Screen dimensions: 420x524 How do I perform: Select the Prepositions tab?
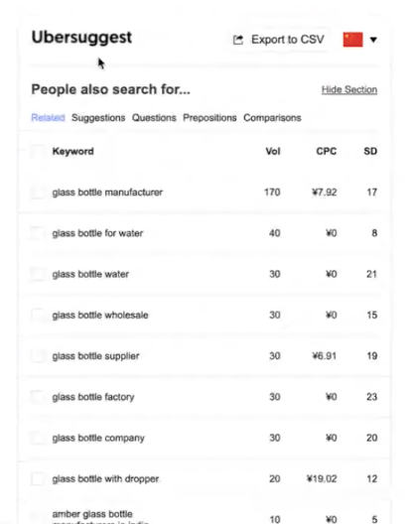tap(210, 118)
